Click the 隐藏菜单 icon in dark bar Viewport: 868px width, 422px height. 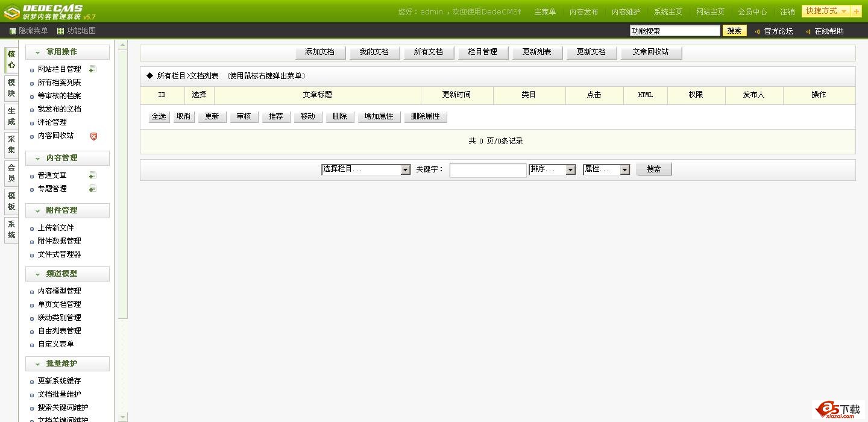tap(13, 31)
